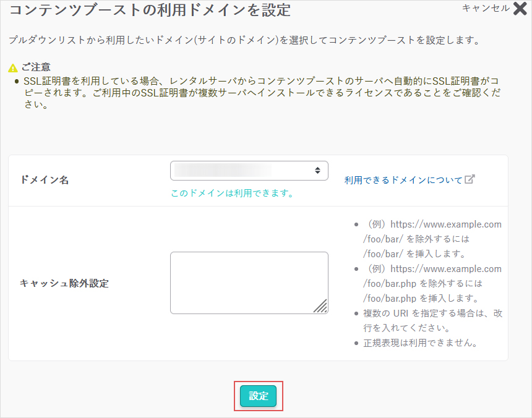Click the resize handle of the cache exclusion textarea
Viewport: 532px width, 418px height.
(x=320, y=306)
